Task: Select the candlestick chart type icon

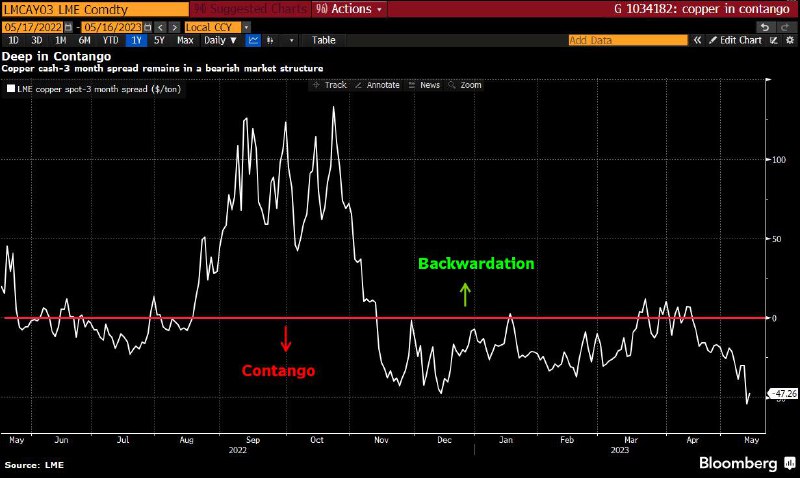Action: [270, 40]
